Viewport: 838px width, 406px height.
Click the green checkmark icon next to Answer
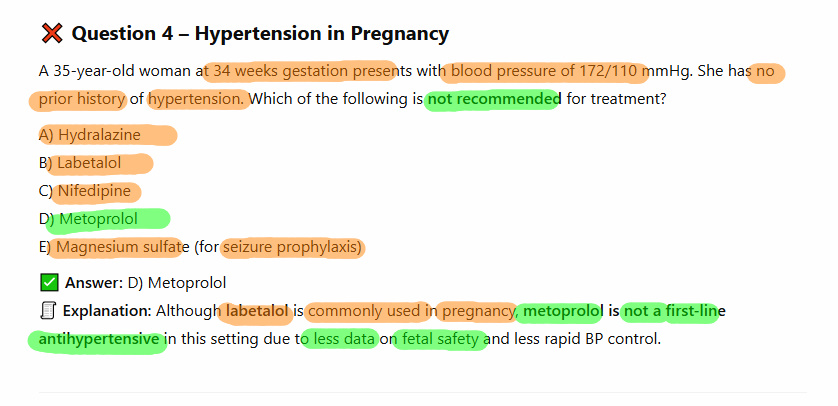[49, 283]
